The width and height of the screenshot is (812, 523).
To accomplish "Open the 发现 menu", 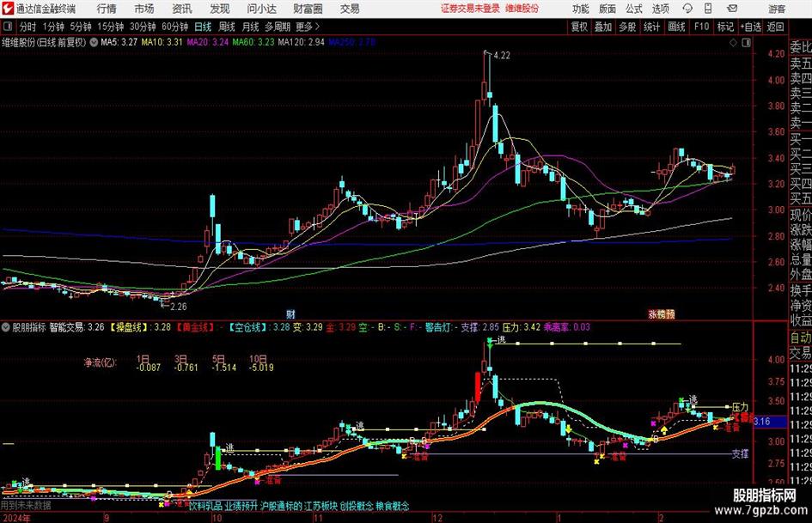I will [220, 9].
